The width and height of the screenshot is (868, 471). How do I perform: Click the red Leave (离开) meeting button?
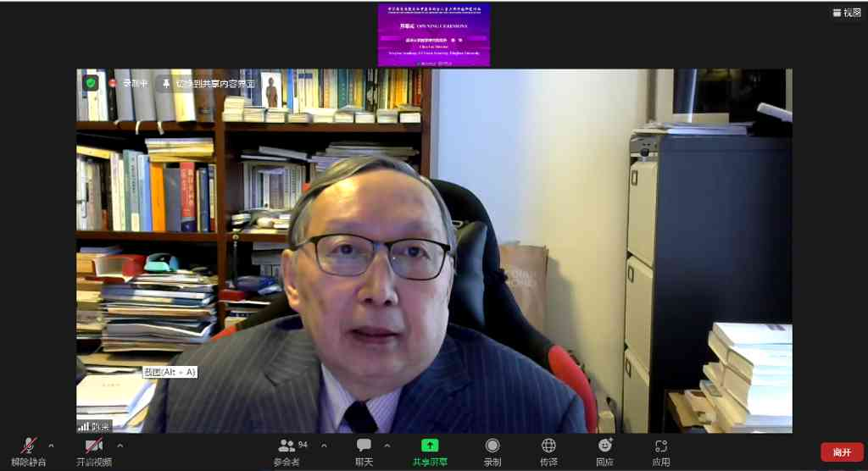pyautogui.click(x=842, y=452)
